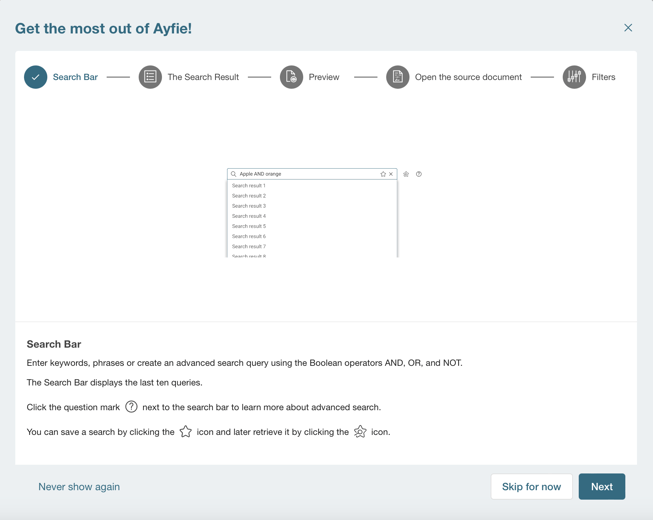Switch to the Preview step label
Screen dimensions: 653x520
324,77
